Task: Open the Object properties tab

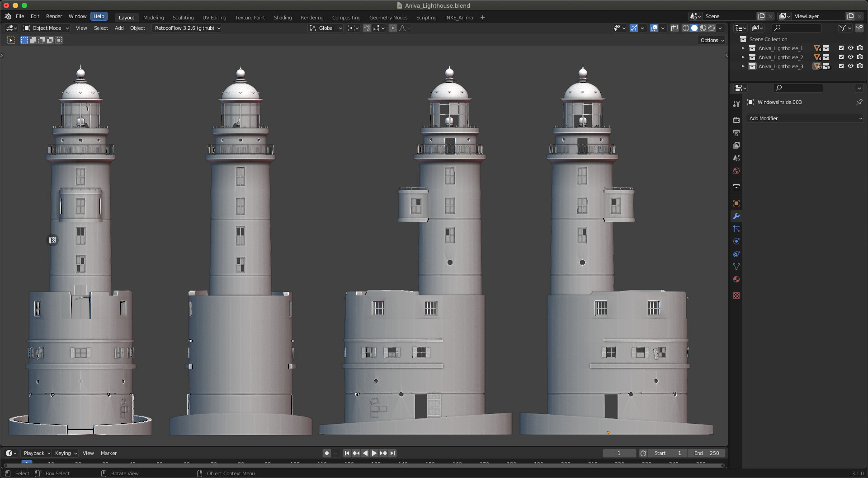Action: click(736, 203)
